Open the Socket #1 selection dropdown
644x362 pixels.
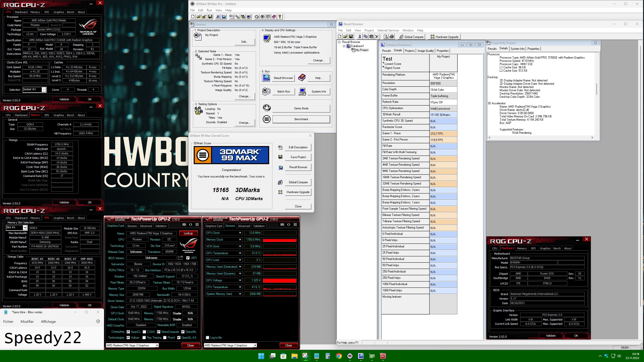pyautogui.click(x=44, y=90)
